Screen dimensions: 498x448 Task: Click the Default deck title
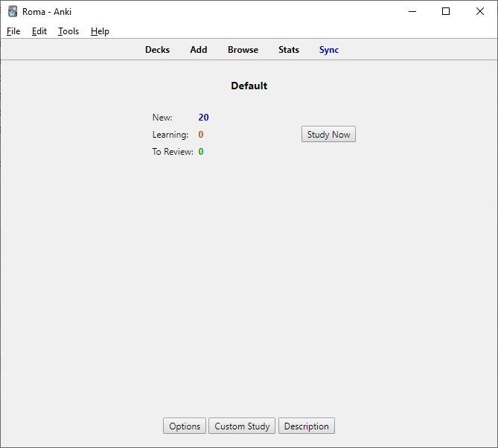pos(249,86)
